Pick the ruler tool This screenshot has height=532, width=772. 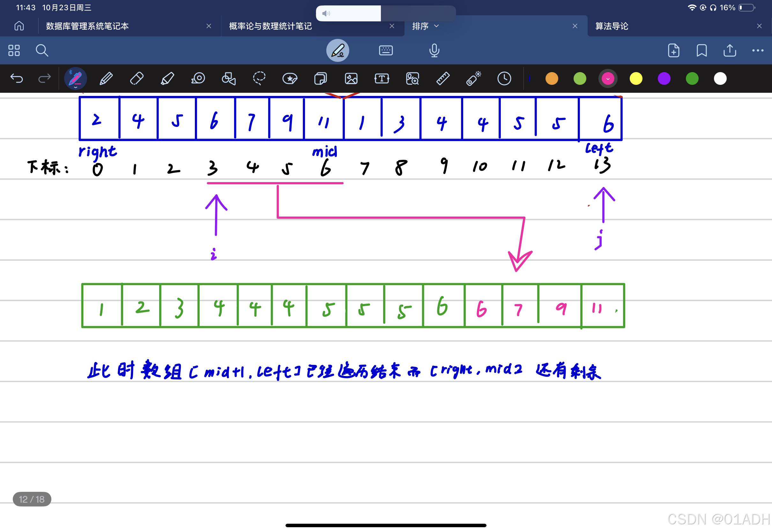coord(443,79)
